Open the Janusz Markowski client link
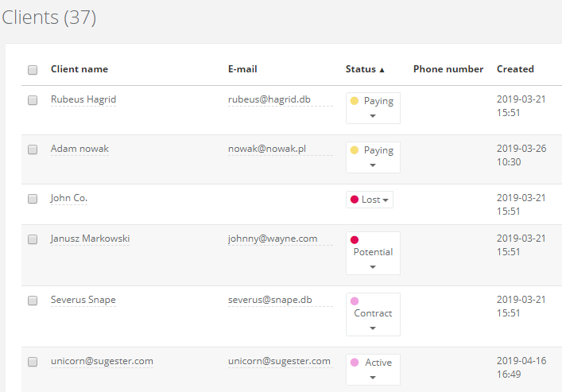 (x=90, y=239)
